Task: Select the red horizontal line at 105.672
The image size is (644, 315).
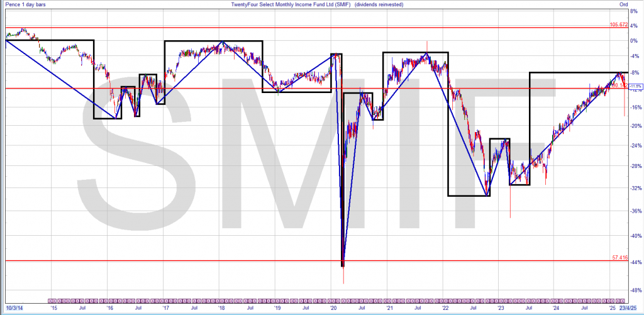Action: click(x=316, y=28)
